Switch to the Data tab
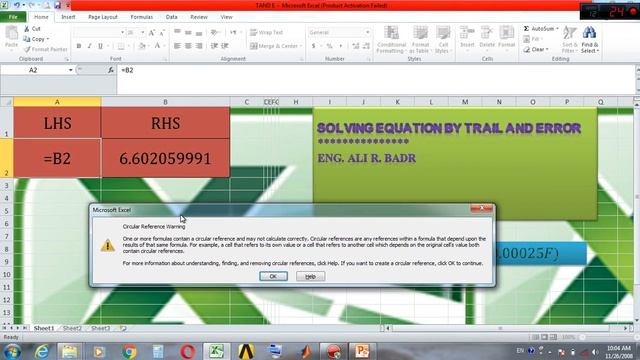The height and width of the screenshot is (360, 640). [171, 17]
